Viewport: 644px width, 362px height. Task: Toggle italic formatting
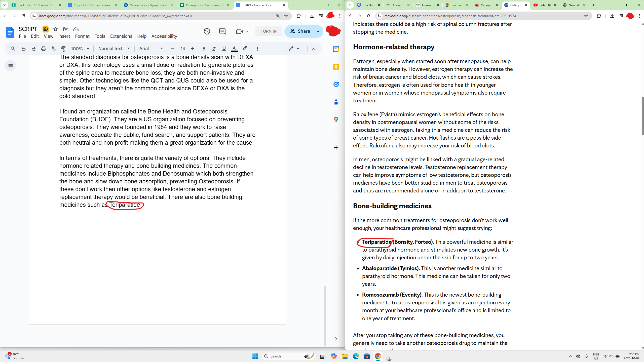coord(214,49)
